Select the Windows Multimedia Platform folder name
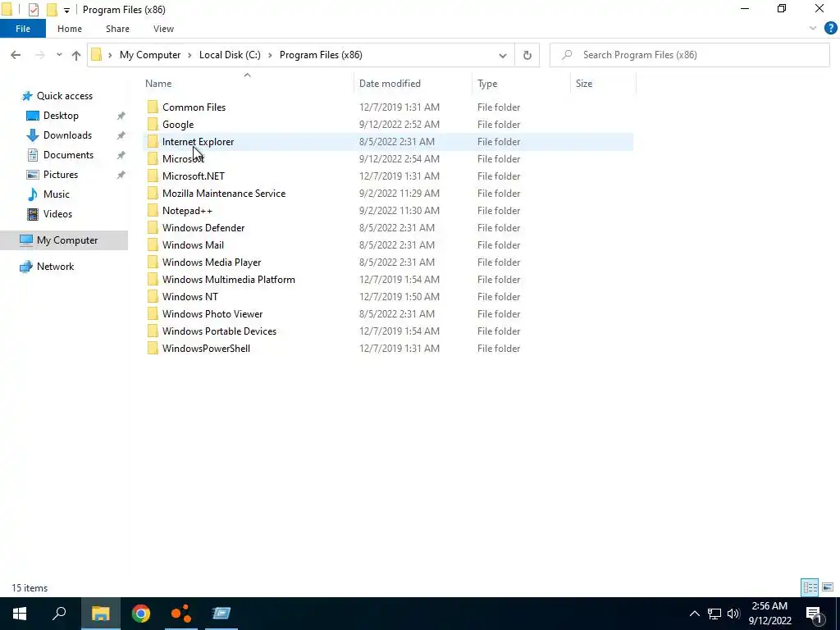This screenshot has width=840, height=630. [x=229, y=279]
